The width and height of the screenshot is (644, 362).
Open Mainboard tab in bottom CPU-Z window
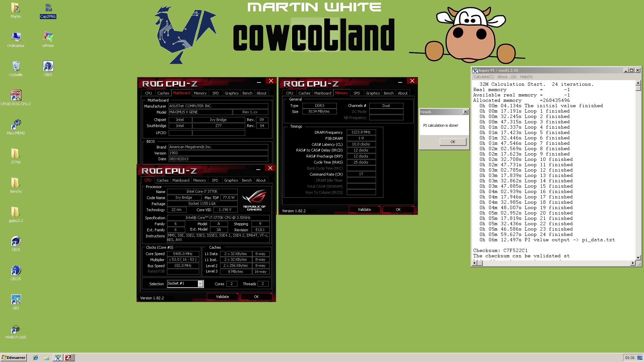(x=181, y=180)
